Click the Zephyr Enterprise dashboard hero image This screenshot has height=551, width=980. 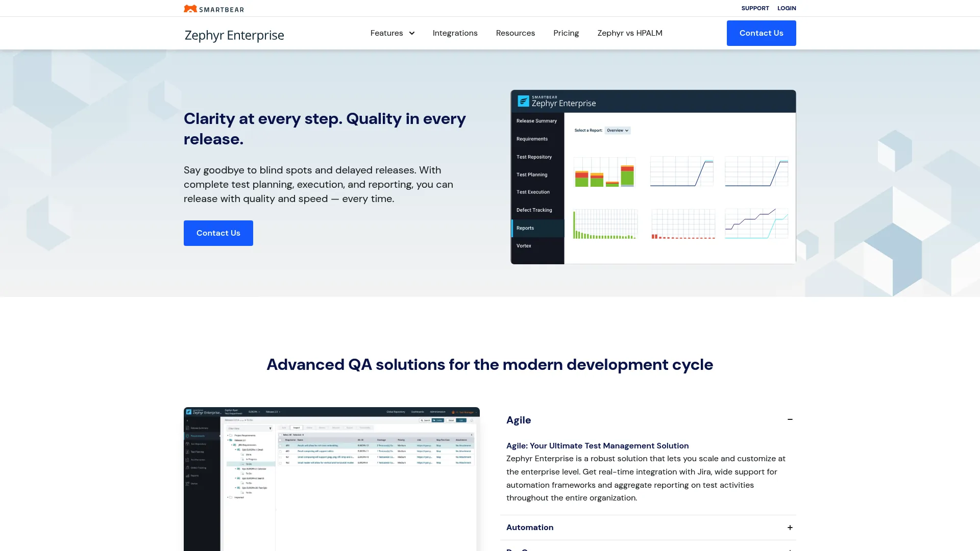pyautogui.click(x=653, y=177)
